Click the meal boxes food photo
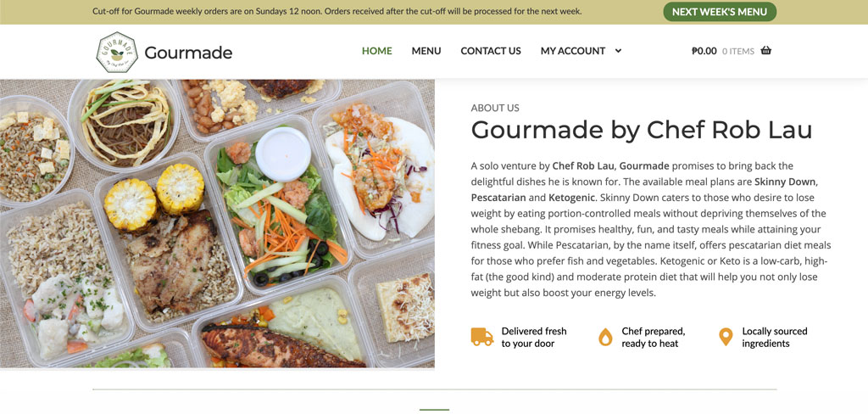This screenshot has width=868, height=414. coord(217,224)
